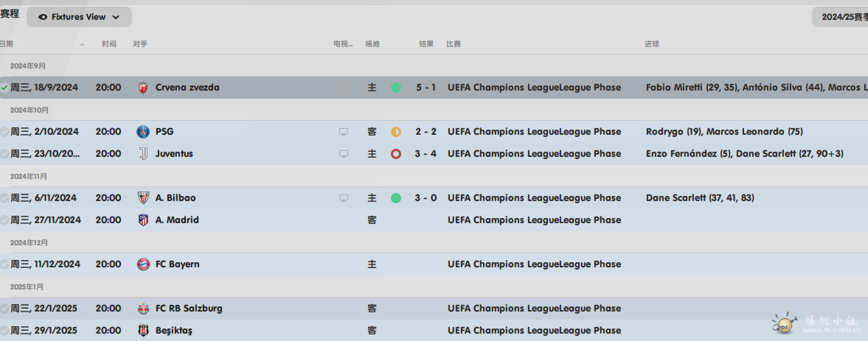
Task: Click the Beşiktaş club badge
Action: point(143,331)
